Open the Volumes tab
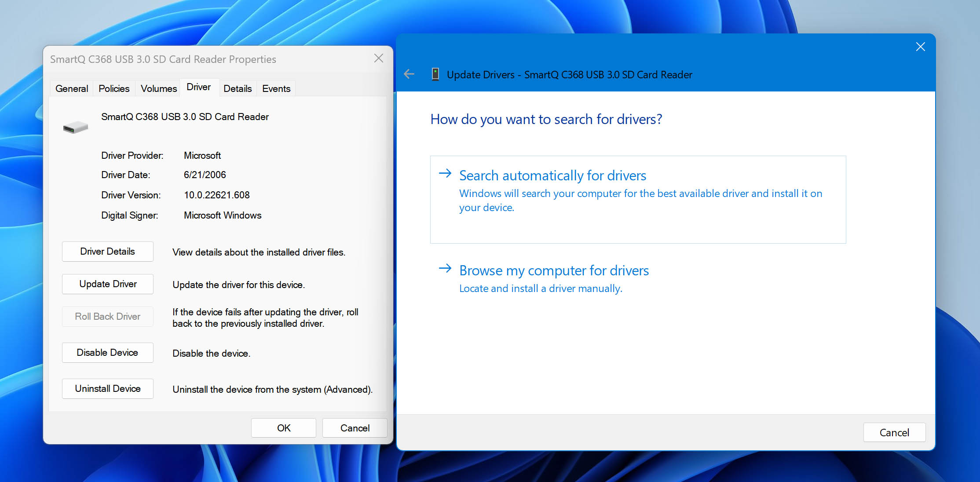Image resolution: width=980 pixels, height=482 pixels. point(157,88)
